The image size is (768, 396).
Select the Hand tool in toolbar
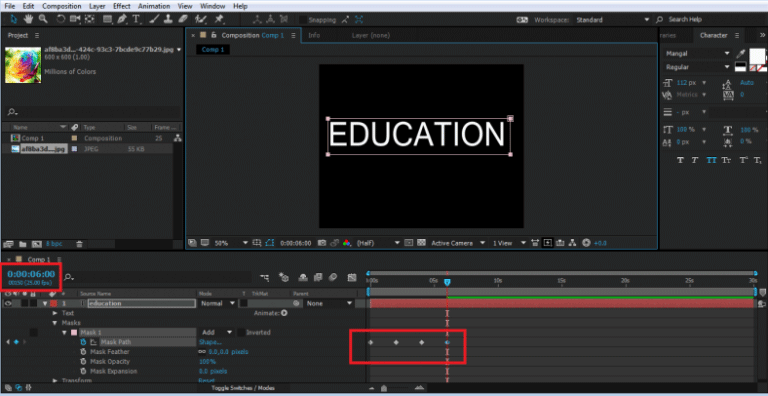28,19
